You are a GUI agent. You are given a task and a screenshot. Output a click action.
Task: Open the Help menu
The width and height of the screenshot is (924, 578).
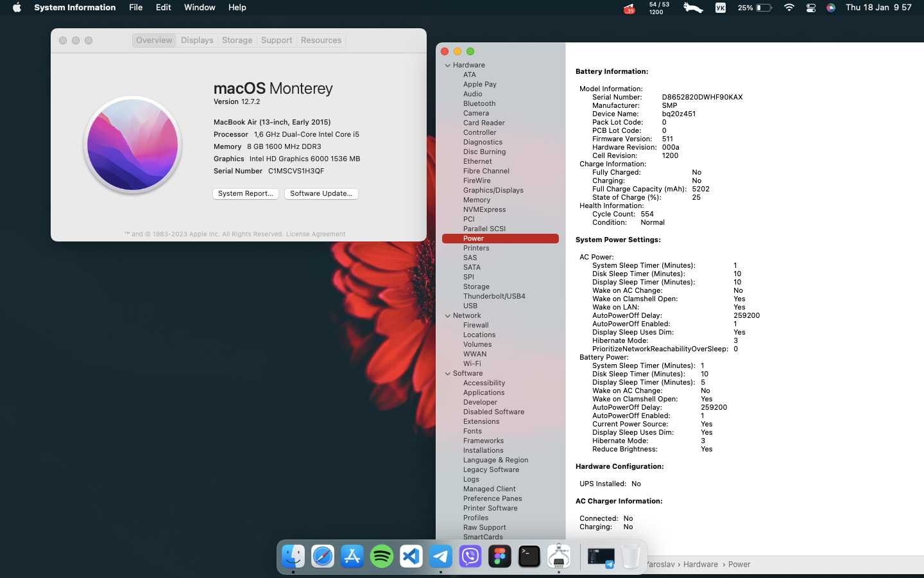pos(237,8)
